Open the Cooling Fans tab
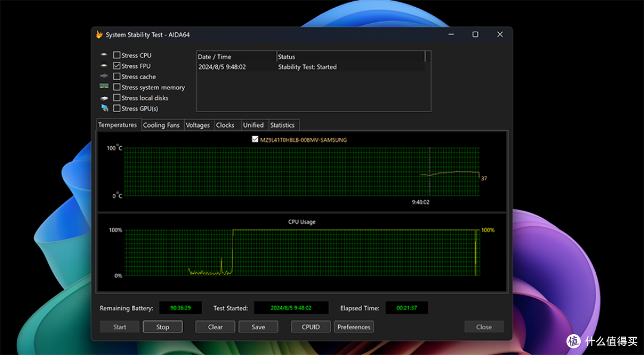The image size is (644, 355). 161,125
